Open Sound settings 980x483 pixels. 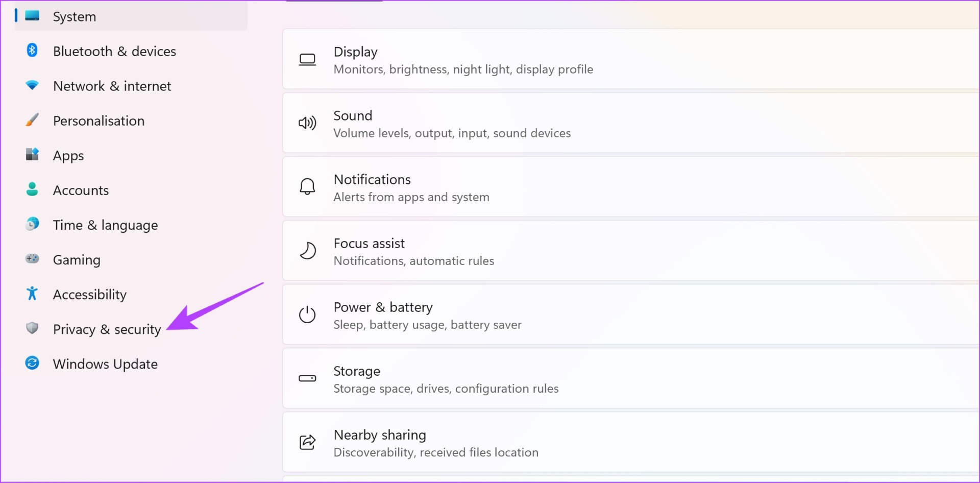point(631,124)
